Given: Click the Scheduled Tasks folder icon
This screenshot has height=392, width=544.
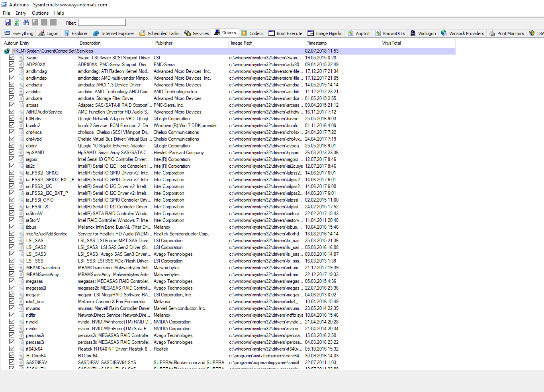Looking at the screenshot, I should click(142, 33).
